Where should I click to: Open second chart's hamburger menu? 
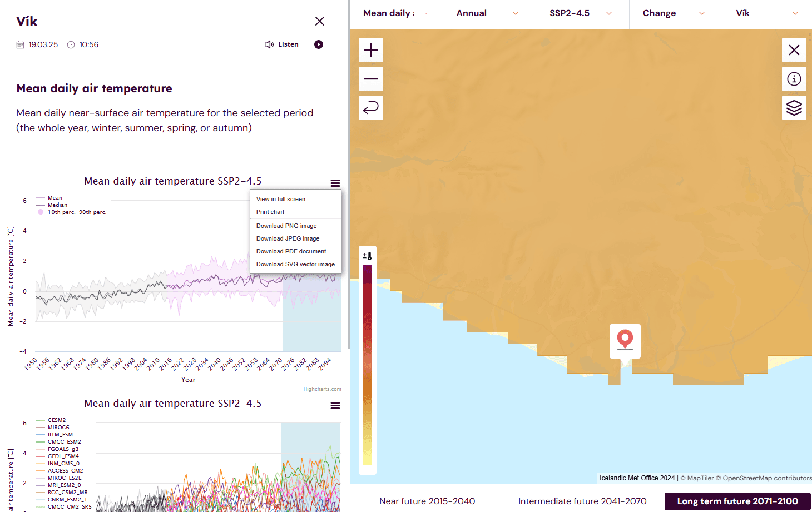coord(335,406)
